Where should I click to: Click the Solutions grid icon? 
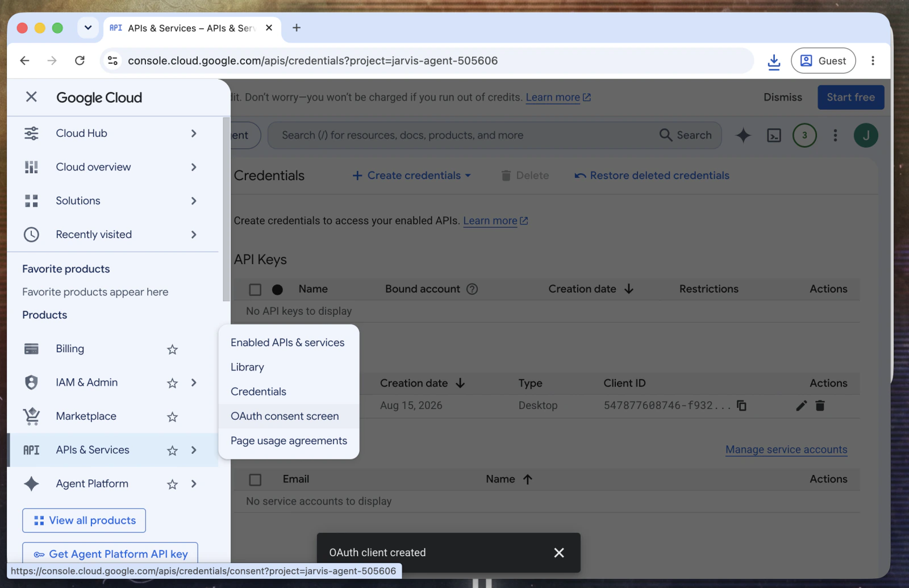click(31, 201)
